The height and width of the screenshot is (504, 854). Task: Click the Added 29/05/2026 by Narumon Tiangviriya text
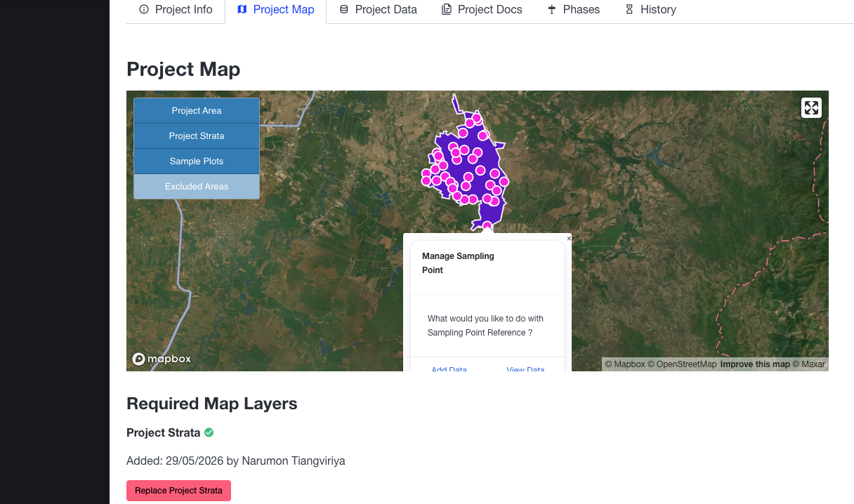click(x=236, y=461)
